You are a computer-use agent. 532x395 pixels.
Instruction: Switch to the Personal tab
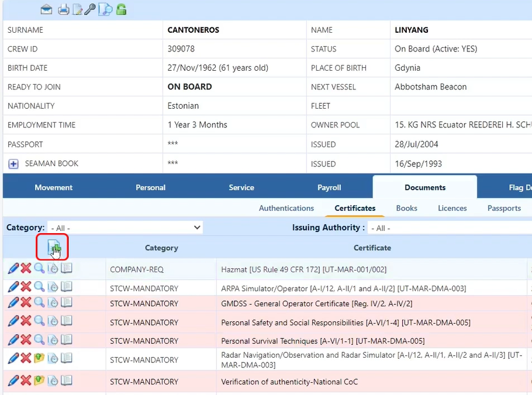point(151,188)
